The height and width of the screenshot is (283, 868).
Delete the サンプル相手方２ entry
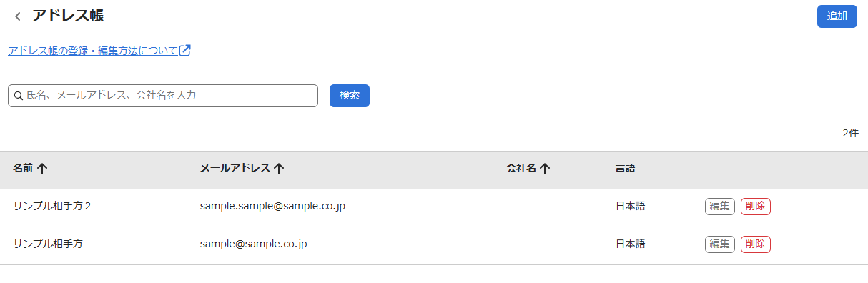pos(756,207)
